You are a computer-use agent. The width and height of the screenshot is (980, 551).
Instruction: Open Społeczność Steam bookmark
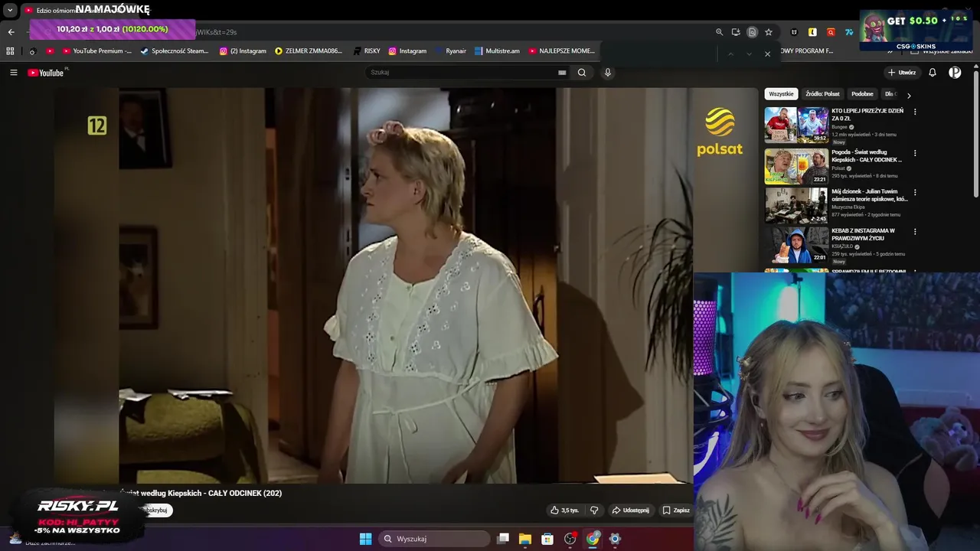(x=175, y=51)
